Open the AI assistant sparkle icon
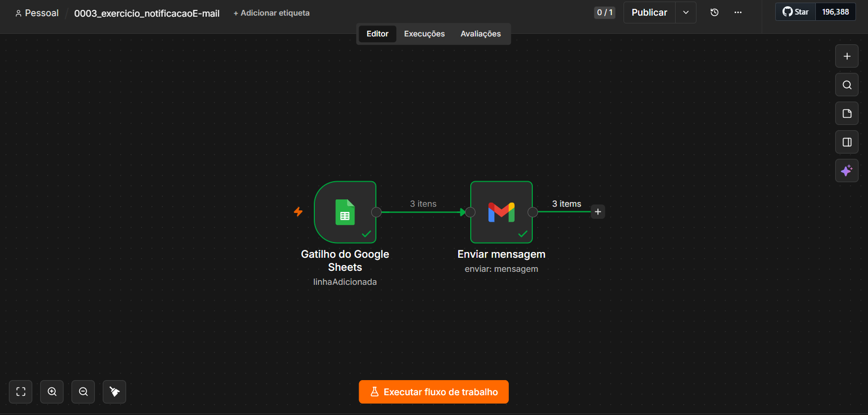Screen dimensions: 868x415 847,171
